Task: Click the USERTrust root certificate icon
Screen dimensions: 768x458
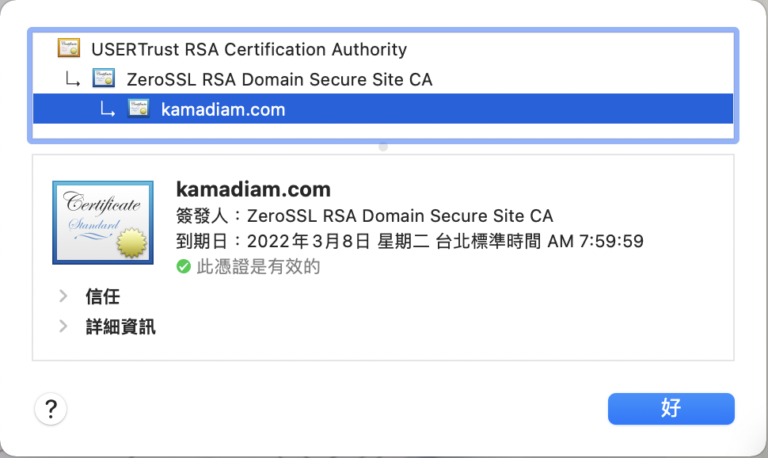Action: point(69,48)
